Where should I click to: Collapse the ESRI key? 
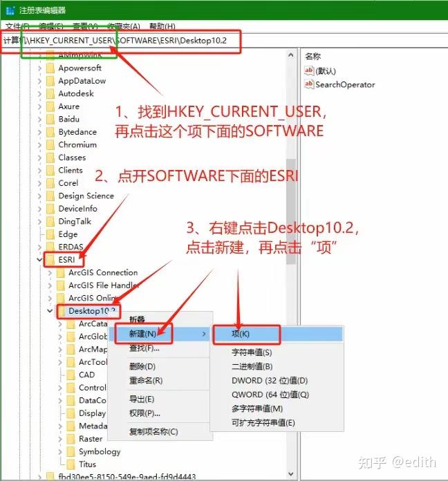pos(39,260)
